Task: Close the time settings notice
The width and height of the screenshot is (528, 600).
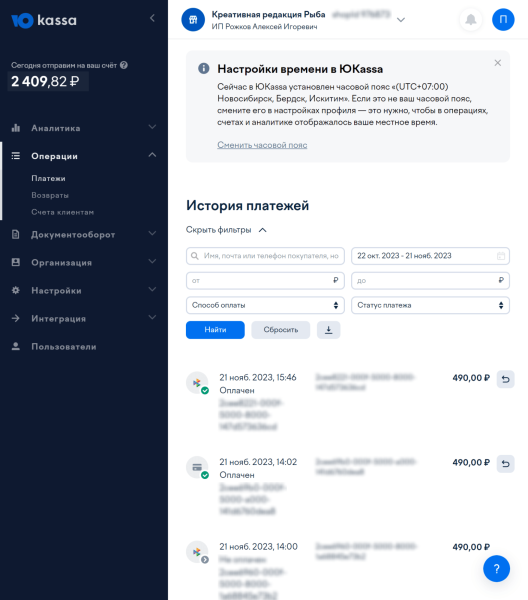Action: click(x=497, y=63)
